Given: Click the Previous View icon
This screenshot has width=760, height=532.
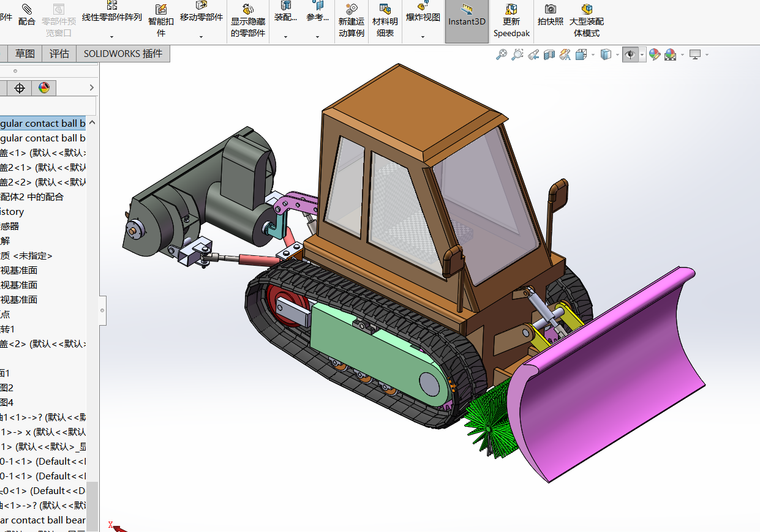Looking at the screenshot, I should 533,54.
